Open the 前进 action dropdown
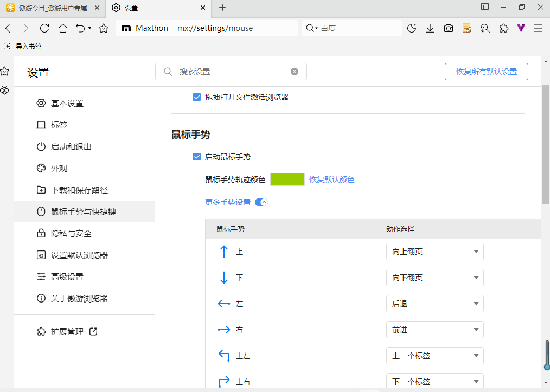550x392 pixels. [x=434, y=330]
